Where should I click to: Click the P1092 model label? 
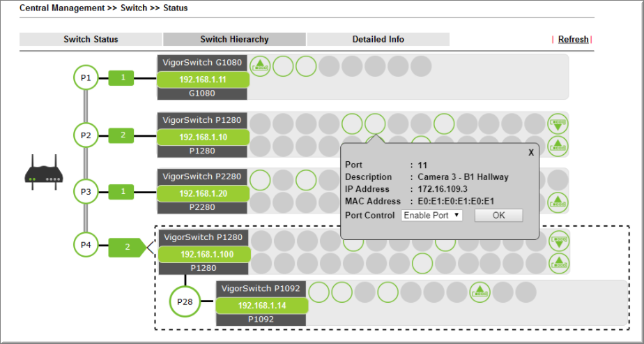(x=261, y=320)
